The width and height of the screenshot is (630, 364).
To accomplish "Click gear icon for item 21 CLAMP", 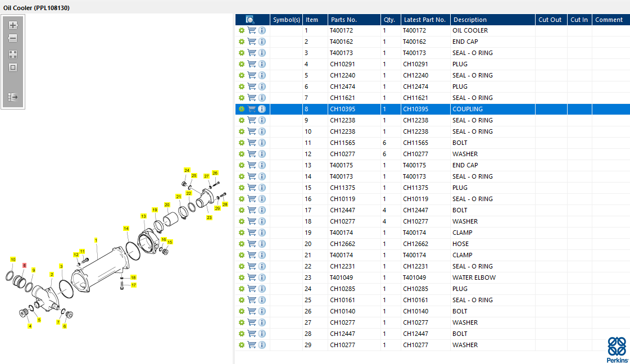I will coord(242,255).
